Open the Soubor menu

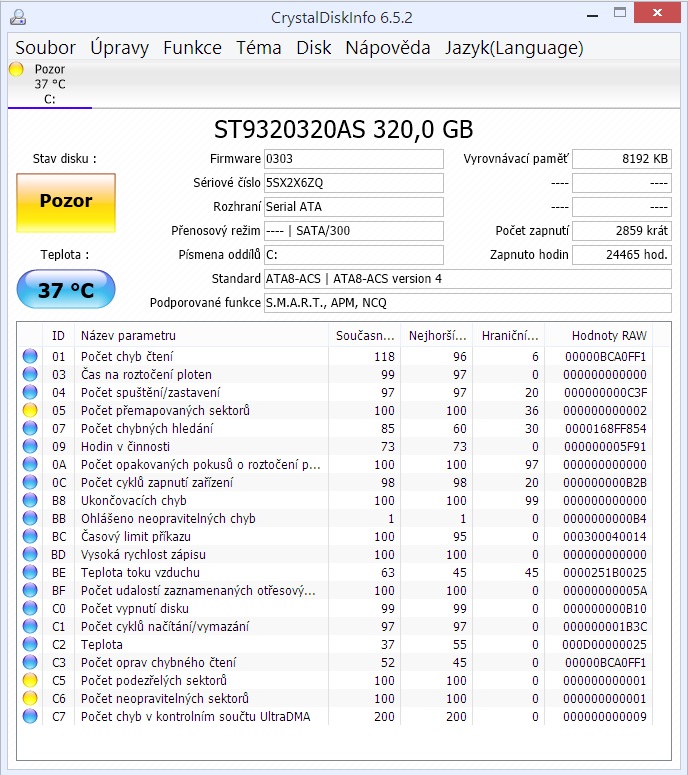click(x=45, y=48)
